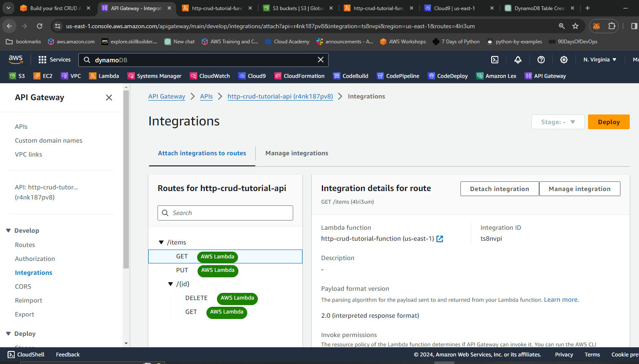
Task: Bookmark this page with the star
Action: tap(575, 26)
